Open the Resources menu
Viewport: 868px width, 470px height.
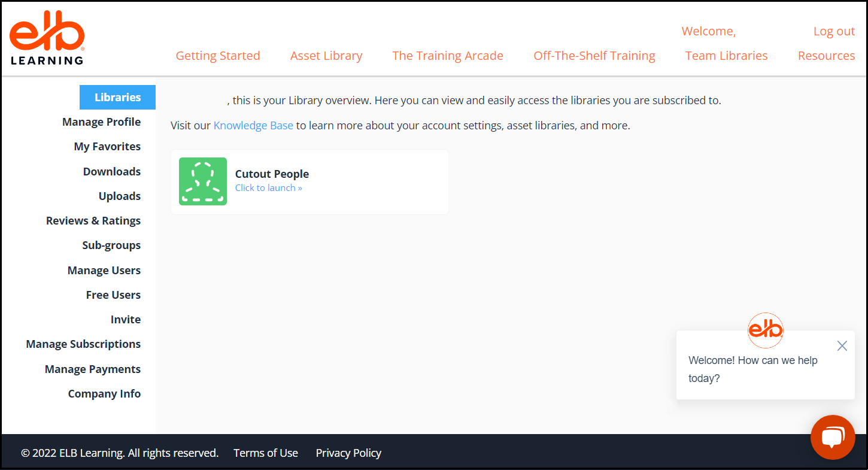[826, 56]
